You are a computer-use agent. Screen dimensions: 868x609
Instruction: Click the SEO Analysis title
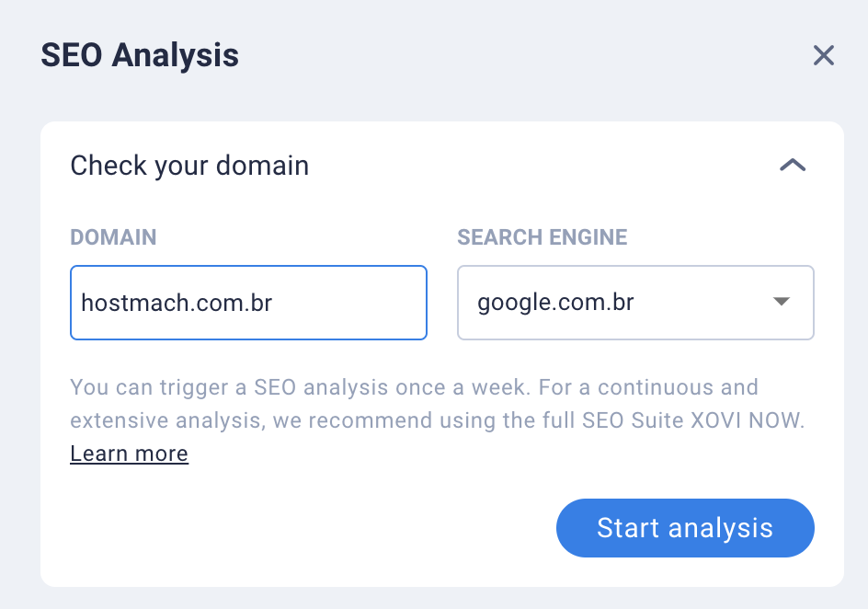click(140, 55)
